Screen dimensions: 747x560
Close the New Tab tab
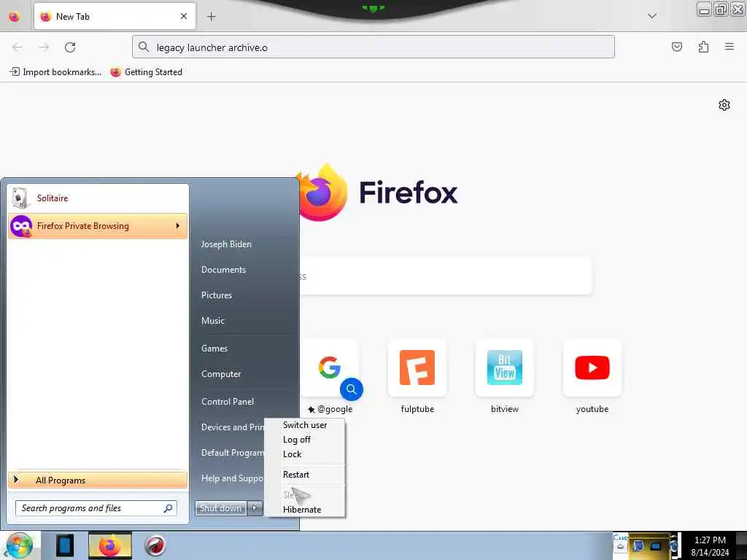pos(184,16)
